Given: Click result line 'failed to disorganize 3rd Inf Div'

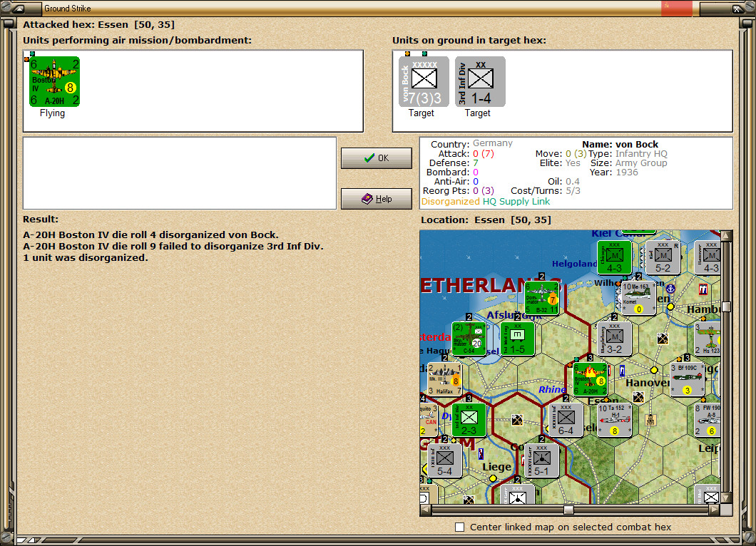Looking at the screenshot, I should tap(173, 246).
